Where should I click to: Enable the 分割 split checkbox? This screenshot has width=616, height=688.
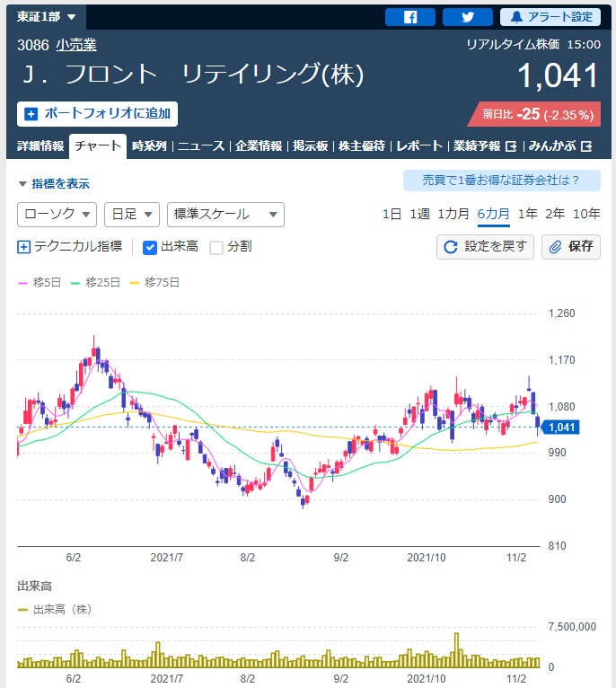point(216,248)
